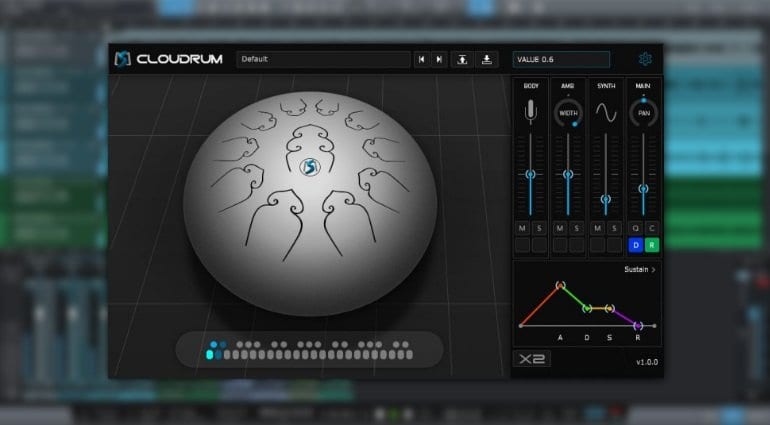Click the A label under the envelope
The height and width of the screenshot is (425, 770).
tap(560, 338)
